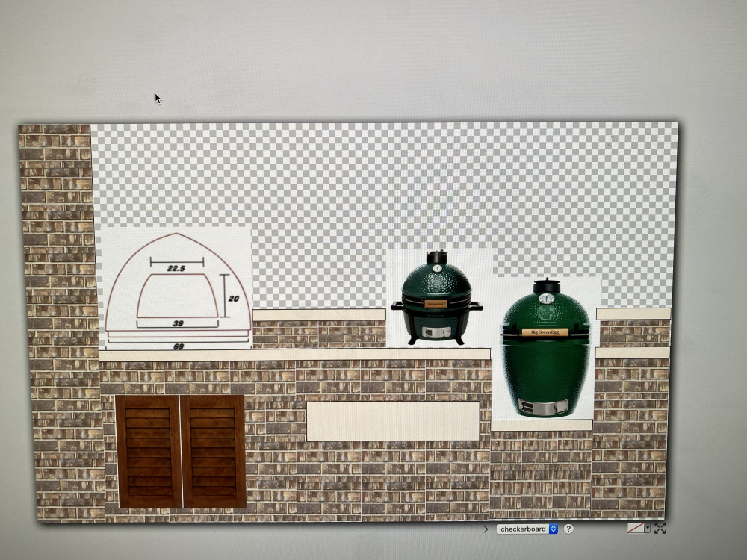Image resolution: width=747 pixels, height=560 pixels.
Task: Open the checkerboard background dropdown
Action: pos(527,529)
